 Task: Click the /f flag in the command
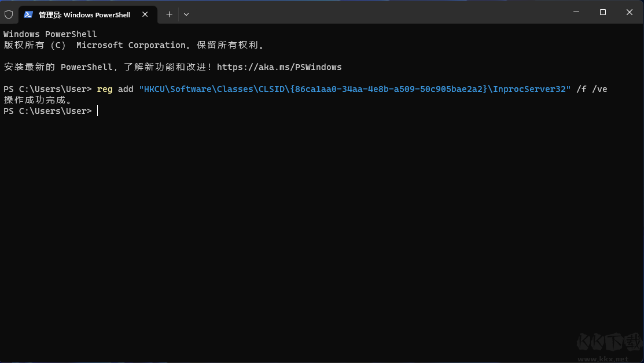pos(582,89)
